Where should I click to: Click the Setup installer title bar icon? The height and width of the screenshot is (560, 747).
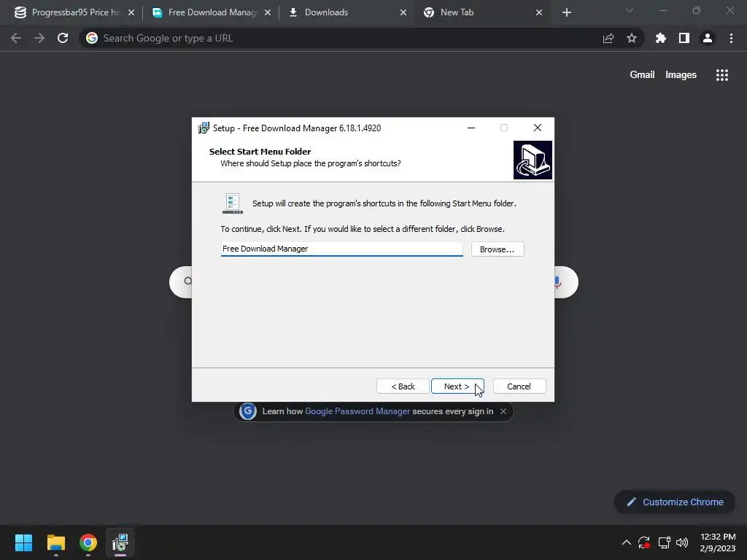[x=204, y=128]
